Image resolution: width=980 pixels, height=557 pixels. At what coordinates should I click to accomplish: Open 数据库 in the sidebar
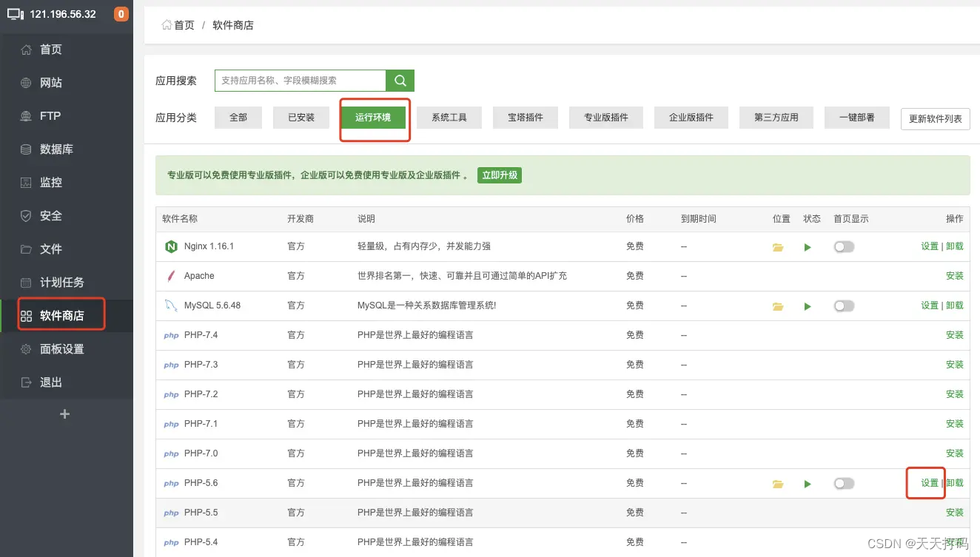click(67, 149)
